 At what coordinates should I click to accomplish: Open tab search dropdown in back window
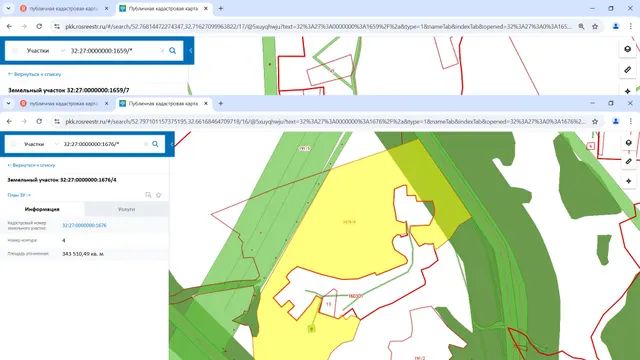click(x=8, y=8)
